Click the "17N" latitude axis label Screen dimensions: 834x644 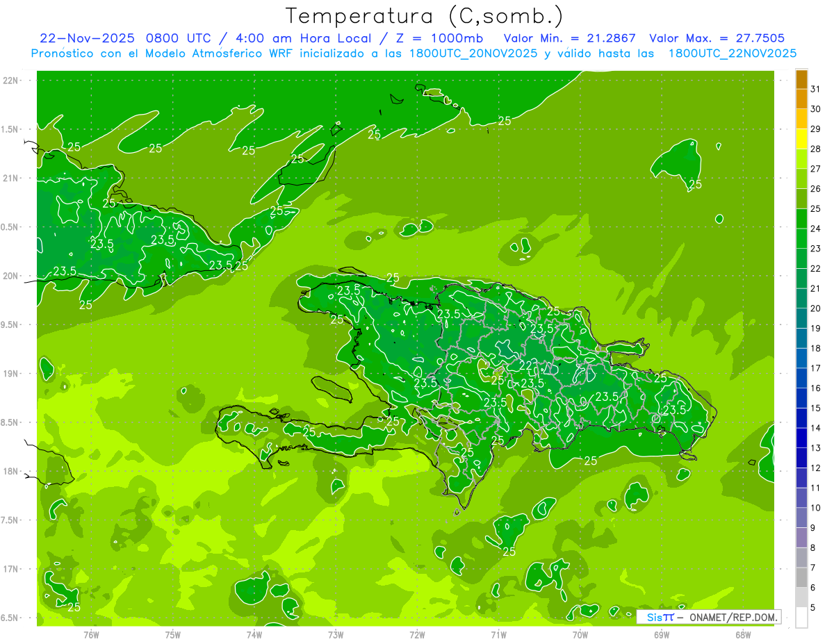tap(11, 568)
